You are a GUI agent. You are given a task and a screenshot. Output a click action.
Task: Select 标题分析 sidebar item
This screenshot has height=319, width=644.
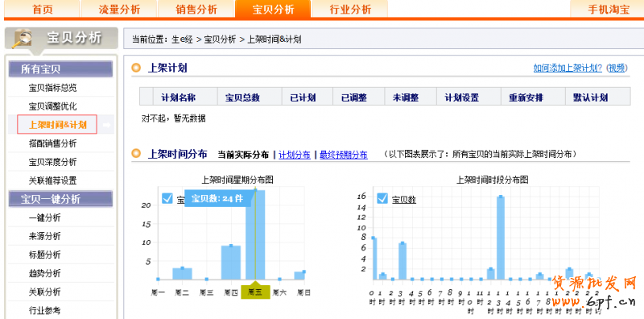[x=45, y=255]
